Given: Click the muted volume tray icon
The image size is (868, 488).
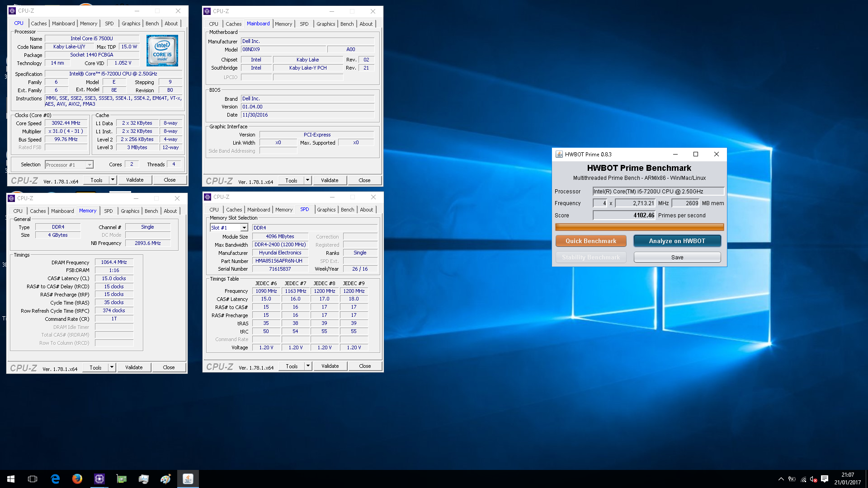Looking at the screenshot, I should click(814, 479).
